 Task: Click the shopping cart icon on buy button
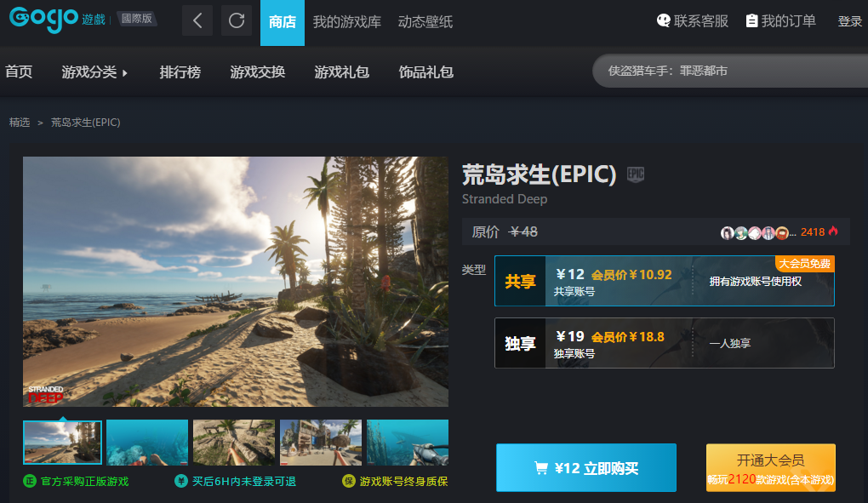pyautogui.click(x=541, y=468)
